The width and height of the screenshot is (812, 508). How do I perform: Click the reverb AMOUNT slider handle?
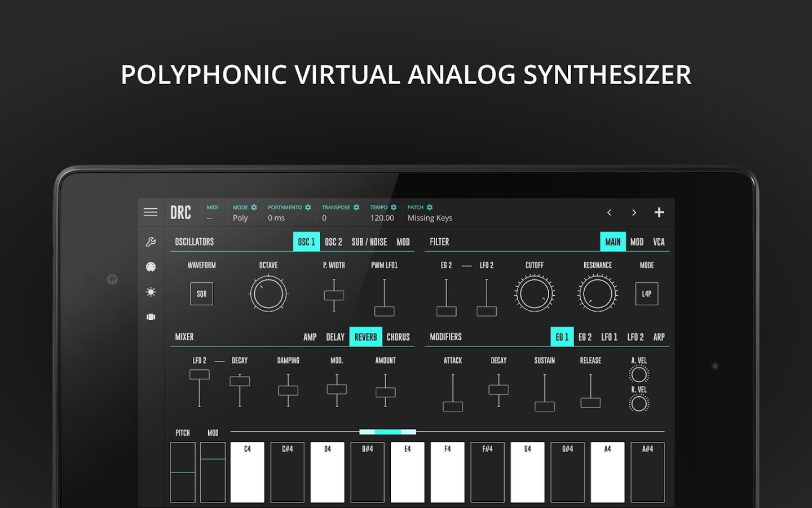click(386, 392)
